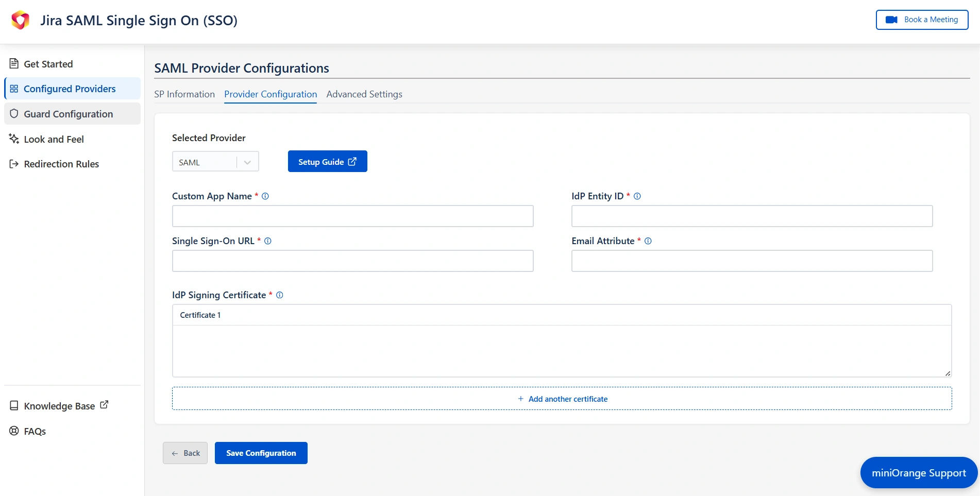The image size is (980, 496).
Task: Open the Selected Provider SAML dropdown
Action: 215,162
